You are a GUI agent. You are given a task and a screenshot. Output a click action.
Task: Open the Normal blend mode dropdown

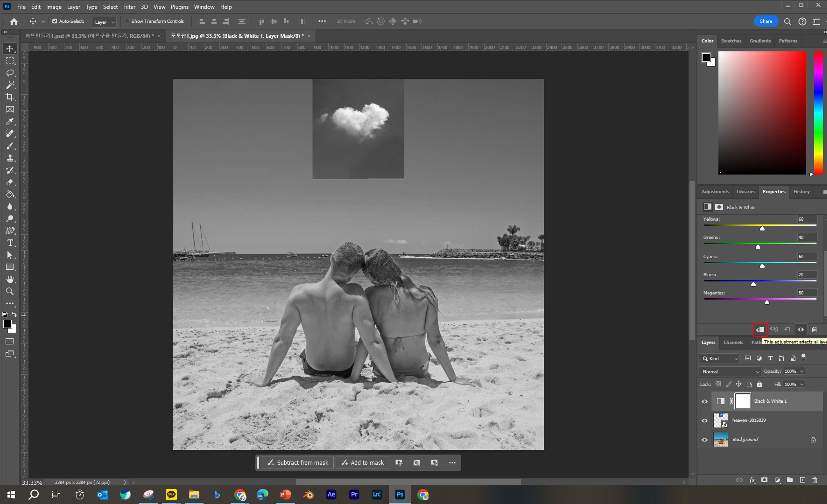click(730, 371)
